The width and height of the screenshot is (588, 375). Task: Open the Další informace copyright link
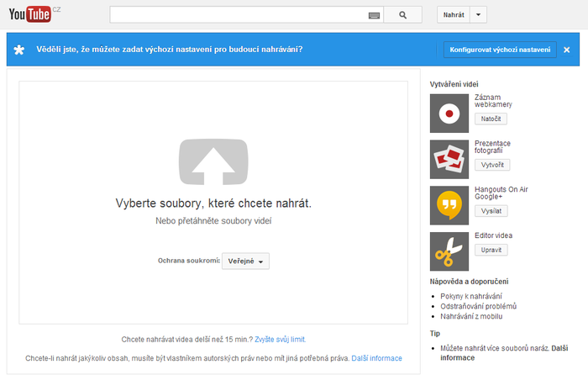376,358
